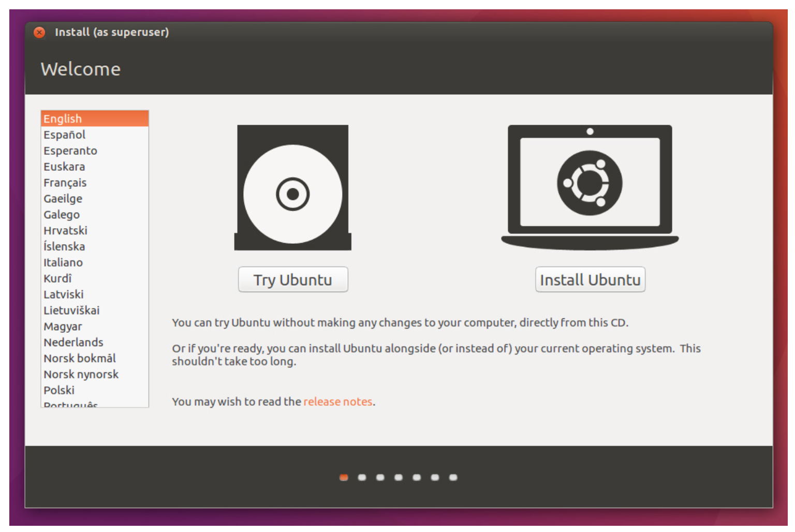The image size is (795, 532).
Task: Pick Magyar from the languages
Action: point(95,327)
